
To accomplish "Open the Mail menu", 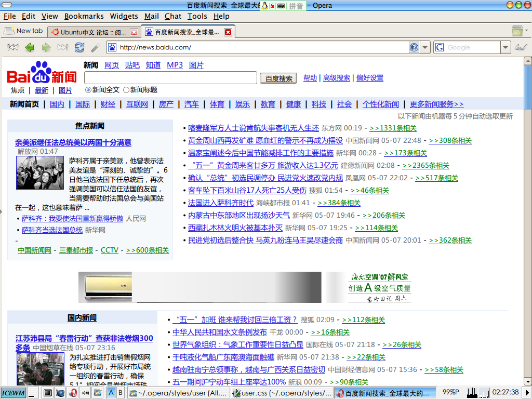I will [x=151, y=16].
